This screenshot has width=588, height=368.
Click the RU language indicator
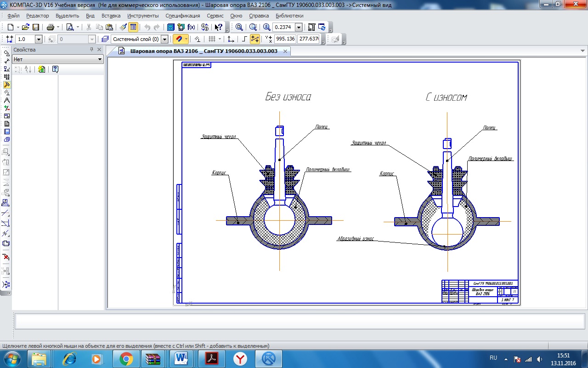[x=493, y=358]
